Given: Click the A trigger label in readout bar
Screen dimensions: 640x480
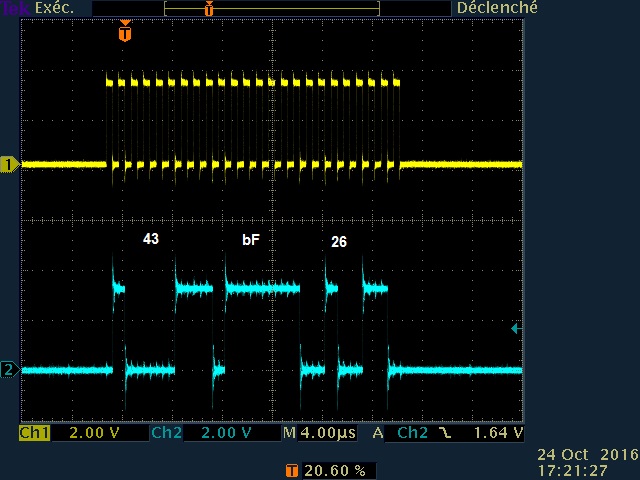Looking at the screenshot, I should click(x=378, y=433).
